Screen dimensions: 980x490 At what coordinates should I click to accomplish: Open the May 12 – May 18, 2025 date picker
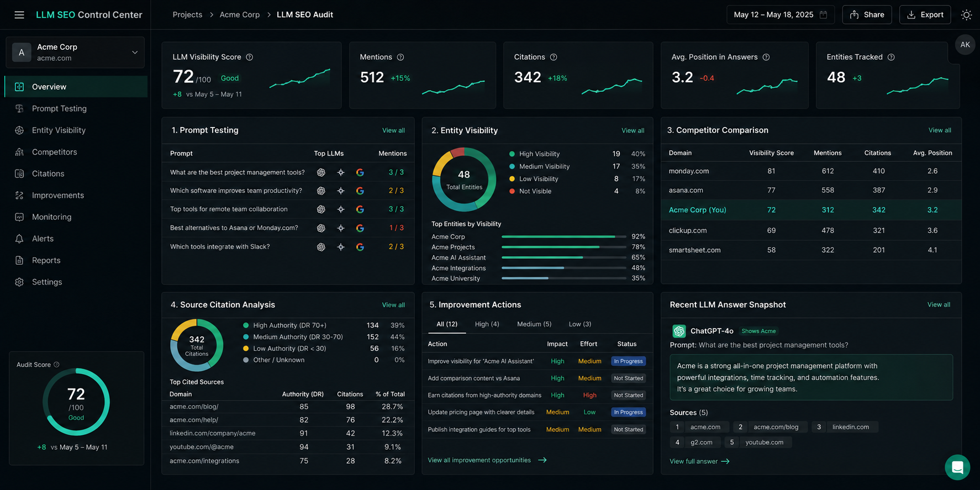tap(780, 15)
